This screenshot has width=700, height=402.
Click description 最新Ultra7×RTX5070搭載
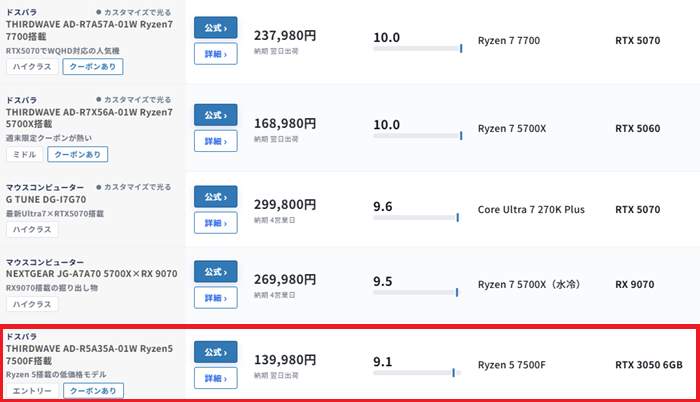pyautogui.click(x=54, y=214)
